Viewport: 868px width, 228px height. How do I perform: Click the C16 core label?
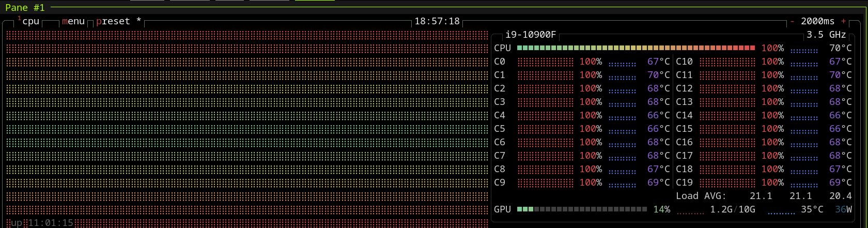[x=684, y=142]
